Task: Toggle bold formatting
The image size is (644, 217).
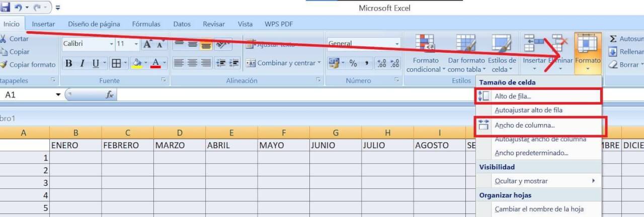Action: (x=69, y=63)
